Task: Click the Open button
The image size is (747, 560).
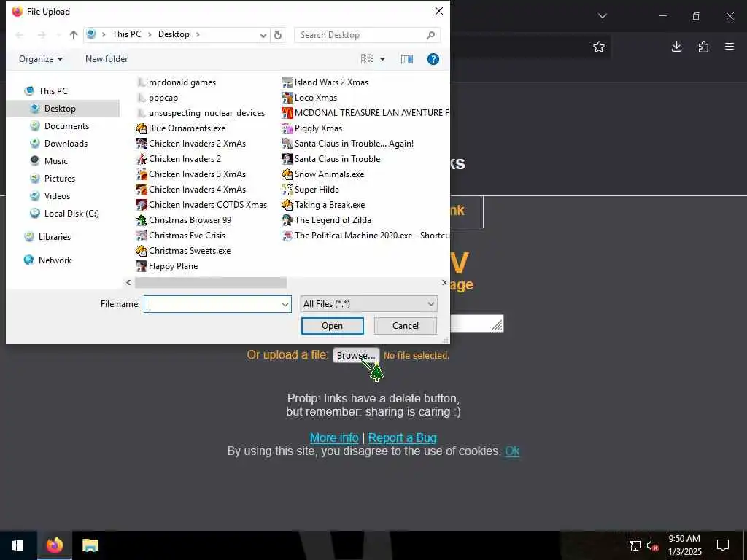Action: 332,326
